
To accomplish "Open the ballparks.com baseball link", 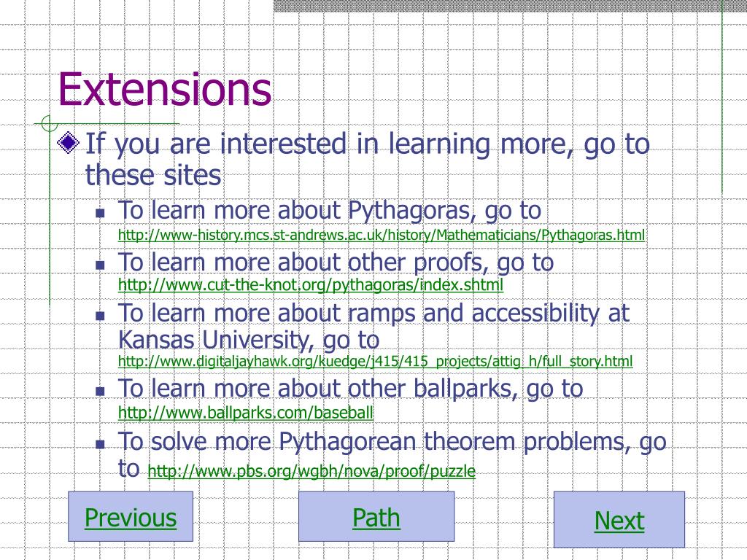I will tap(245, 413).
